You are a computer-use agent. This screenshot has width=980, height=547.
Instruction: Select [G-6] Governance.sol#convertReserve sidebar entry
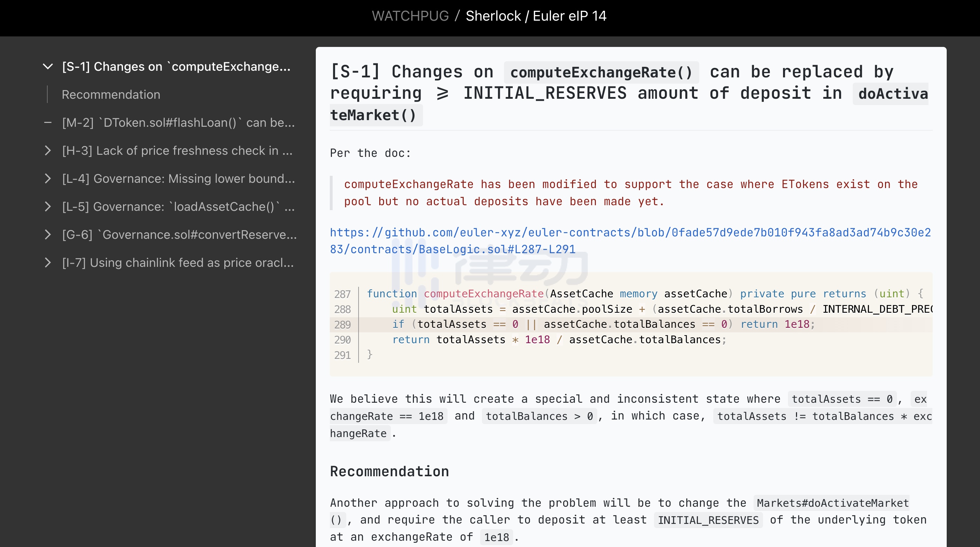point(179,235)
